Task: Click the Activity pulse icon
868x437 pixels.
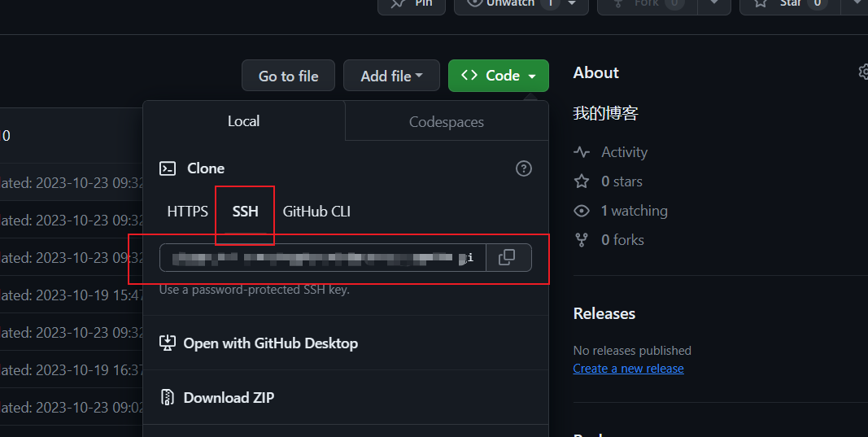Action: coord(582,152)
